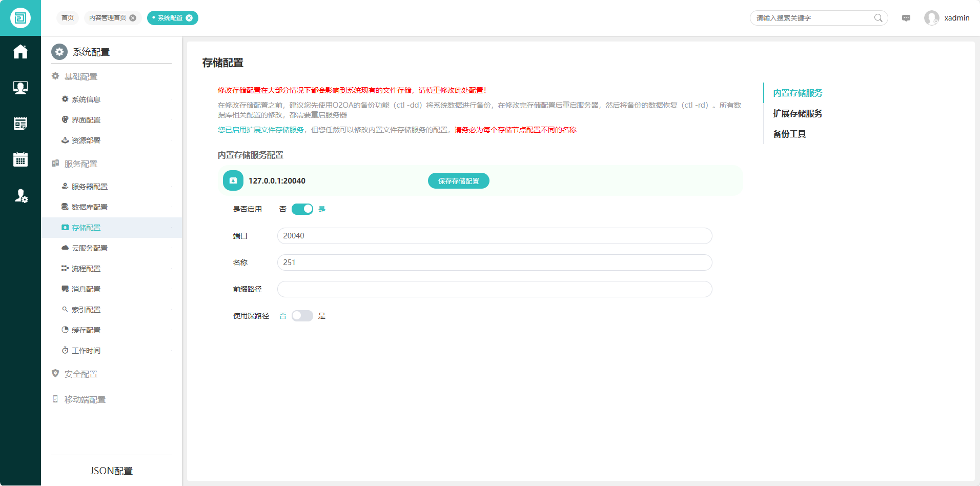Select the 系统配置 tab
Image resolution: width=980 pixels, height=486 pixels.
click(170, 18)
